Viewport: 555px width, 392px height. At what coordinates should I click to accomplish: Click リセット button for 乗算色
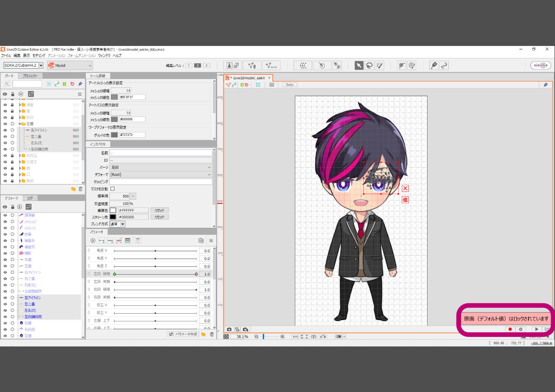pyautogui.click(x=160, y=210)
